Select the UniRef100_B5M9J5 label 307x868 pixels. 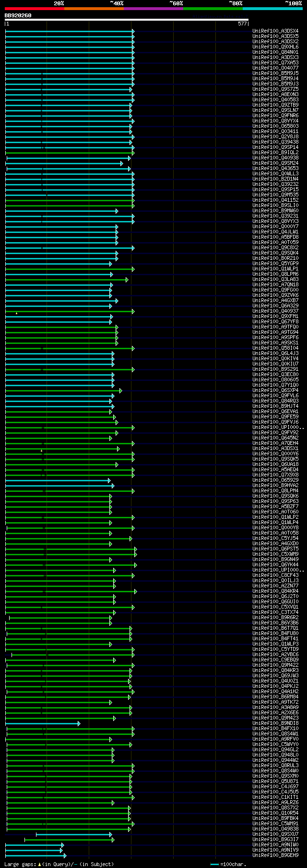tap(275, 73)
